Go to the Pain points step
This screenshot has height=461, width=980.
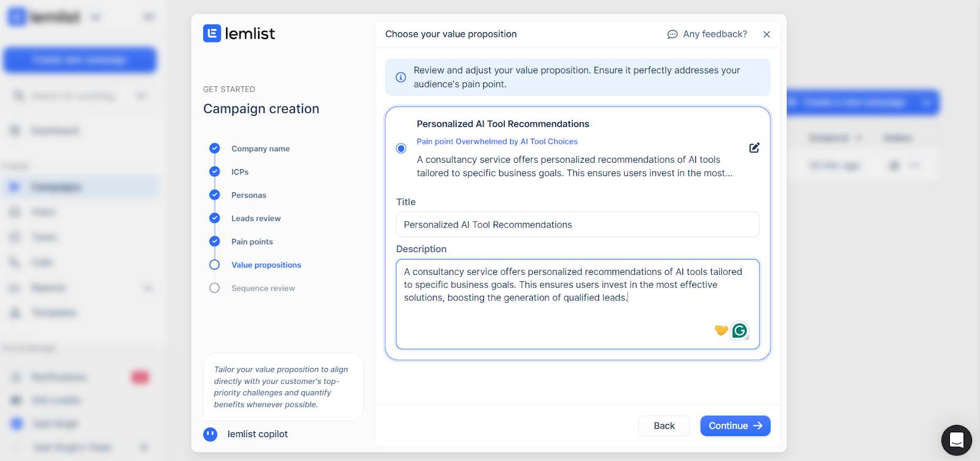pyautogui.click(x=252, y=242)
